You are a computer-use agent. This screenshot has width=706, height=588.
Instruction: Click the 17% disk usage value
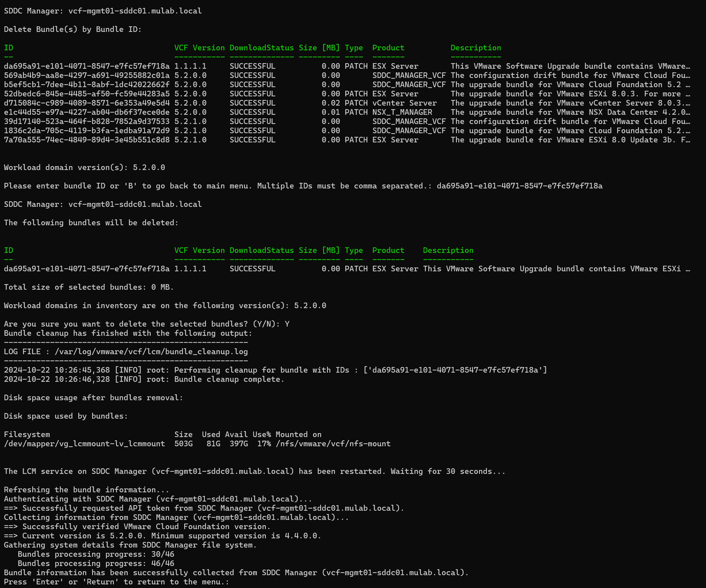[x=264, y=444]
